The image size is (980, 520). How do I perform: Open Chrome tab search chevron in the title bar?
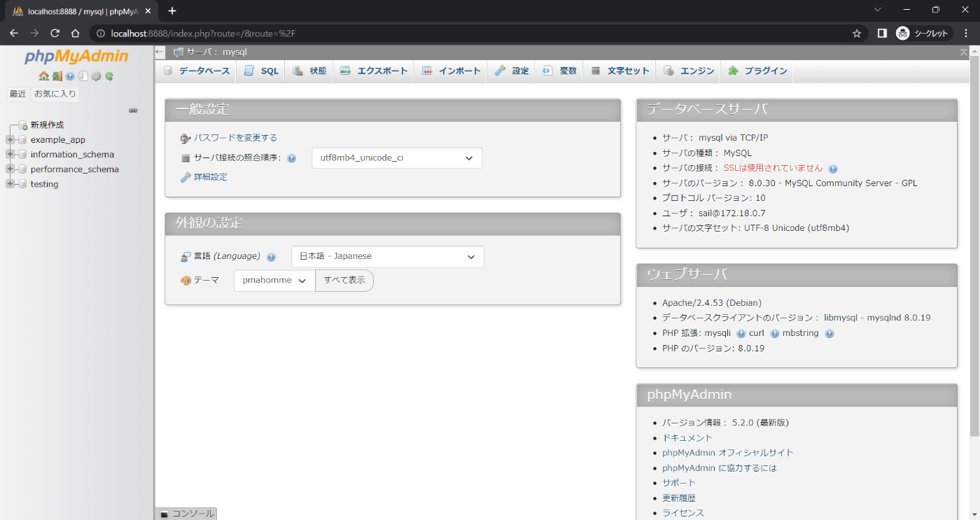[x=878, y=10]
